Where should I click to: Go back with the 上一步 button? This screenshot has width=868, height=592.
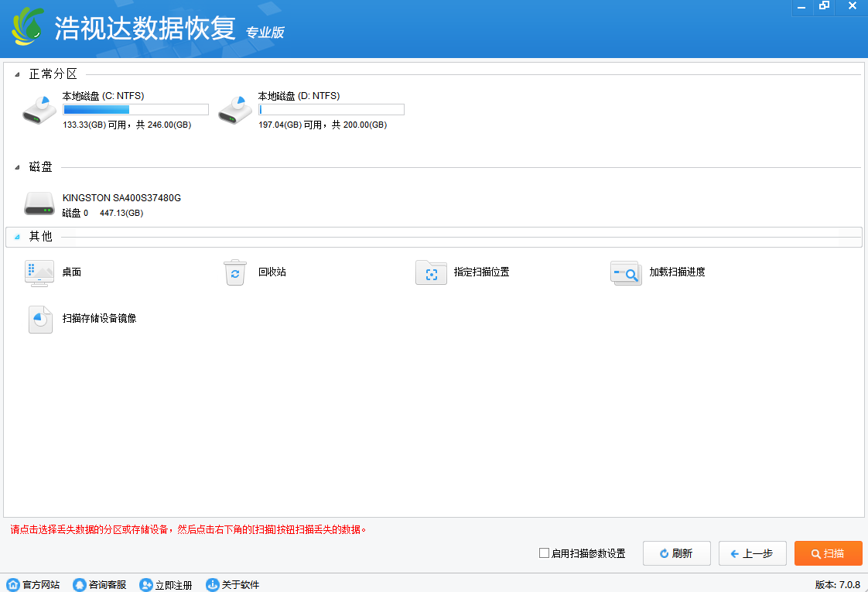click(x=752, y=553)
